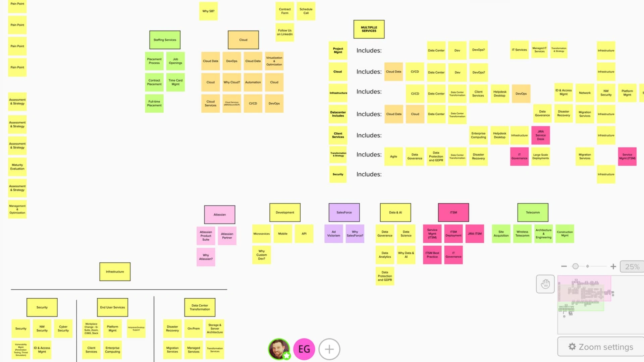This screenshot has width=644, height=362.
Task: Toggle visibility of JIRA Service Desk node
Action: pos(540,135)
